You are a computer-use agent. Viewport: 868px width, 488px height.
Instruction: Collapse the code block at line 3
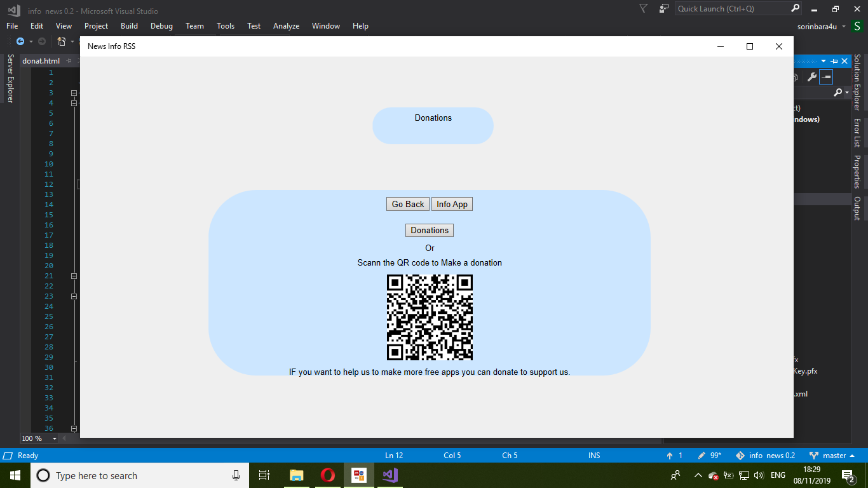pos(74,93)
